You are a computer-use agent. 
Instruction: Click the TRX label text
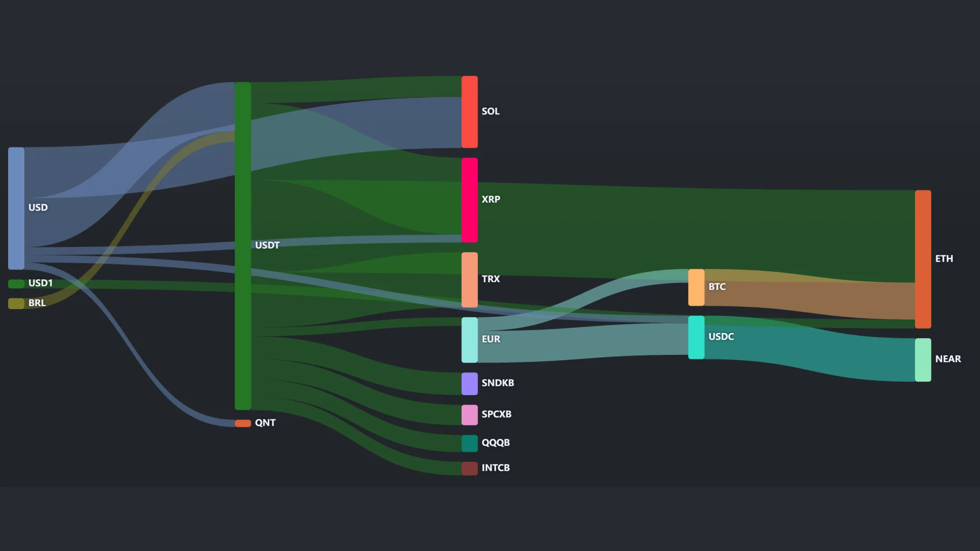click(x=490, y=279)
